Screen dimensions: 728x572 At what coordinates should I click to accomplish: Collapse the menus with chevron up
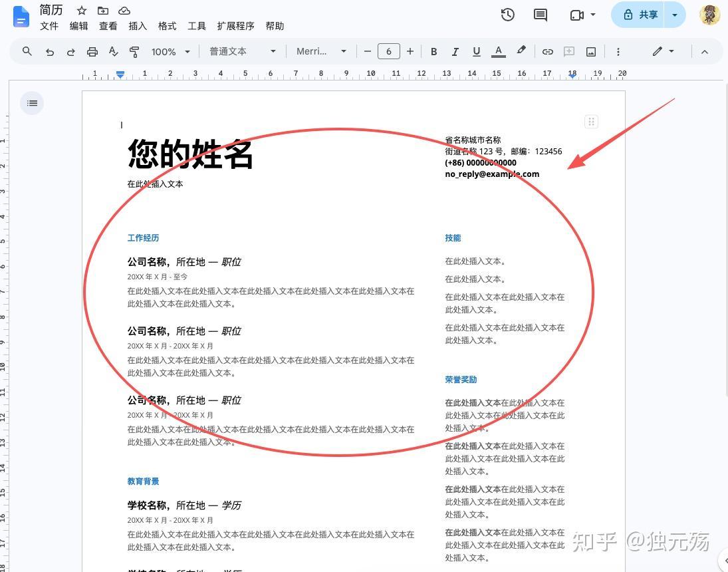[x=704, y=52]
